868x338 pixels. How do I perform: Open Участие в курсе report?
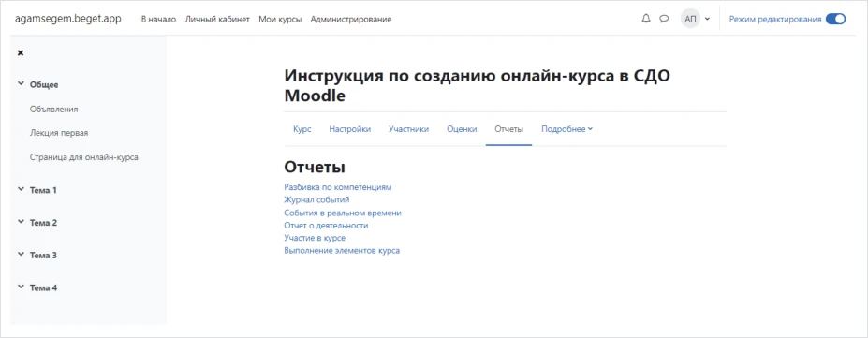tap(315, 238)
